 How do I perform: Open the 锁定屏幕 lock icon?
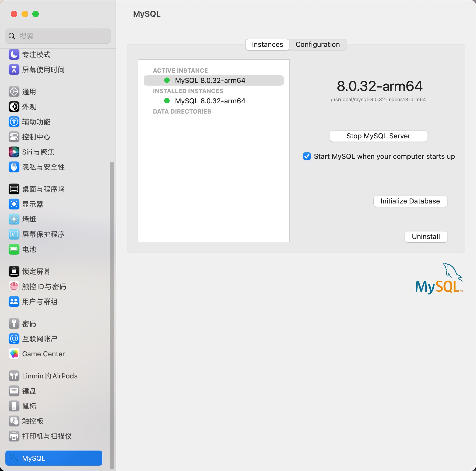pos(14,272)
